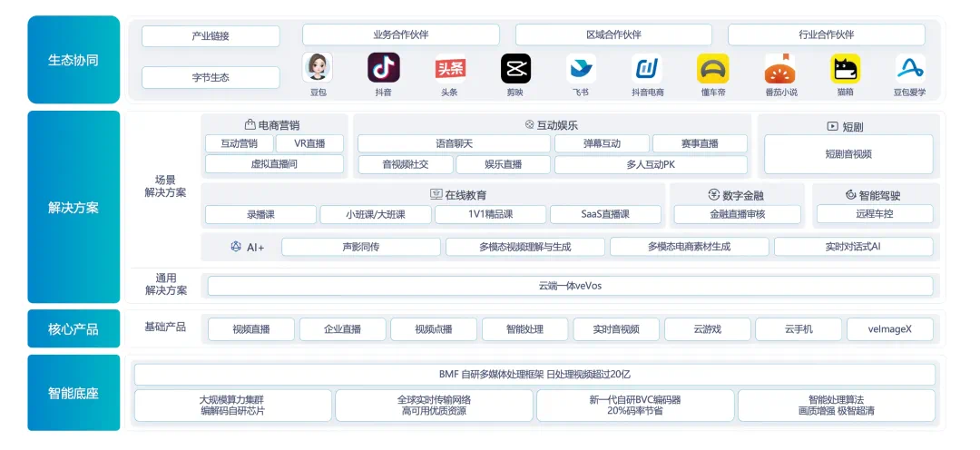Select the 智能底座 section tab
The width and height of the screenshot is (980, 450).
73,393
